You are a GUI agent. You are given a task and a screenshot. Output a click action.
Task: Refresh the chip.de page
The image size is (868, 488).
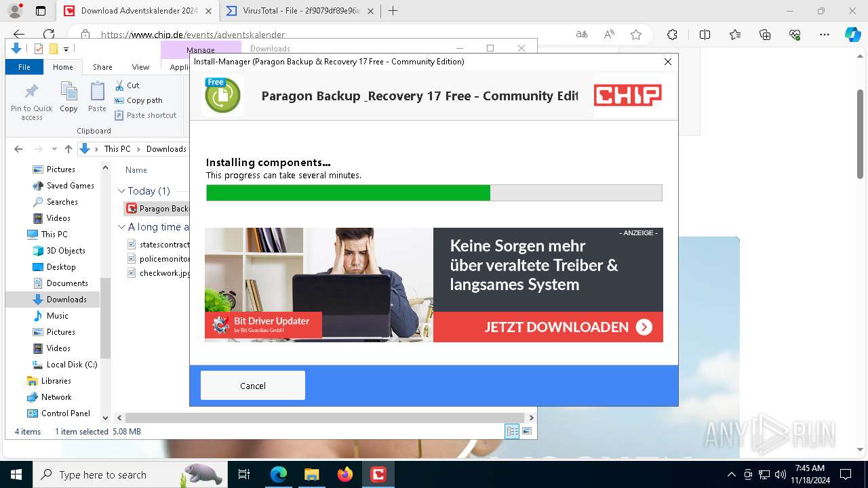pyautogui.click(x=48, y=35)
